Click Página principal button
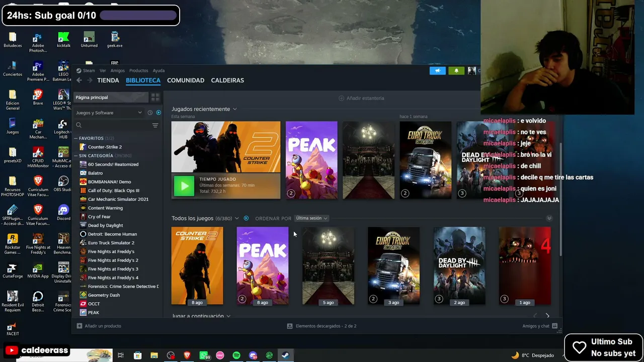Screen dimensions: 644x362 tap(111, 97)
